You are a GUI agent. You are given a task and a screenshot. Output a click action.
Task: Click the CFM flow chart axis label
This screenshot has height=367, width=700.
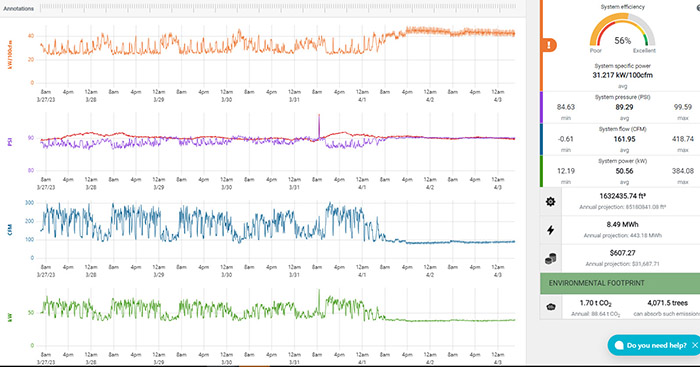pyautogui.click(x=10, y=230)
